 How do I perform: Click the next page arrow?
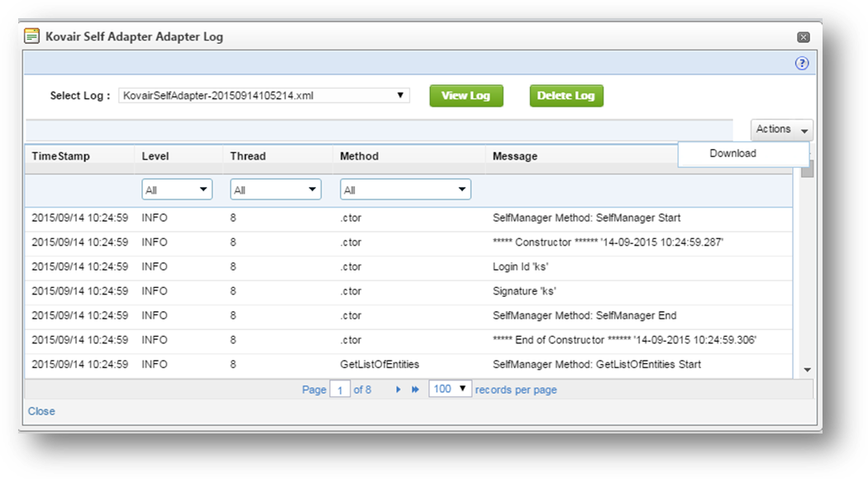point(399,389)
